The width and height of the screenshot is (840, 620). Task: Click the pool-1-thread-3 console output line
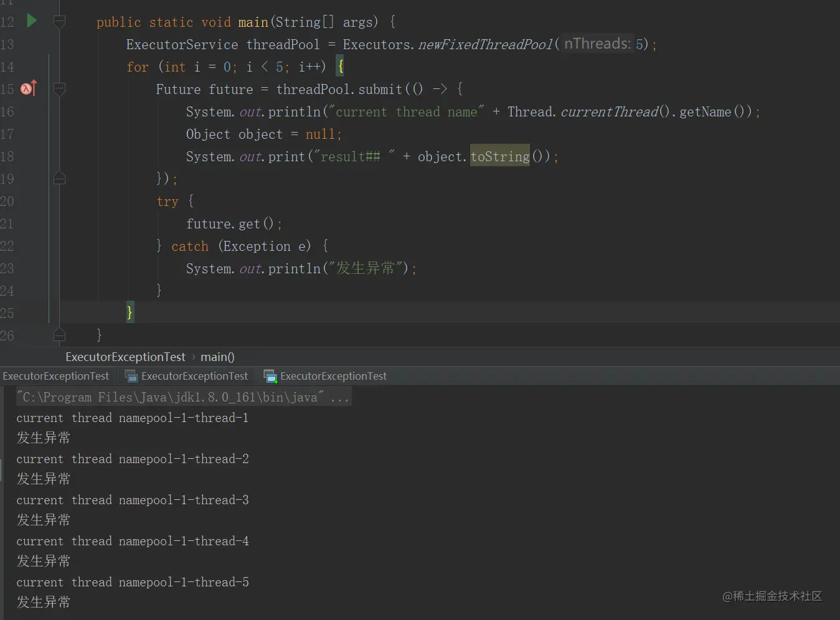tap(133, 500)
